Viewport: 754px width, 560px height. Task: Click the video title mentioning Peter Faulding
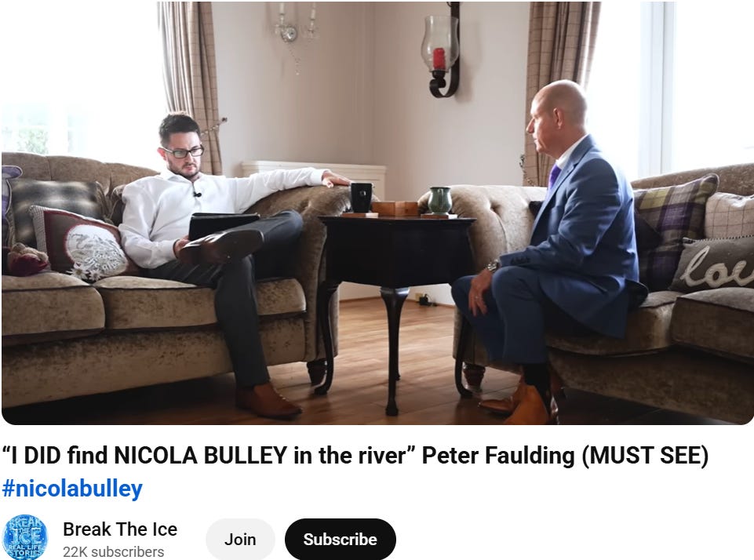[355, 455]
